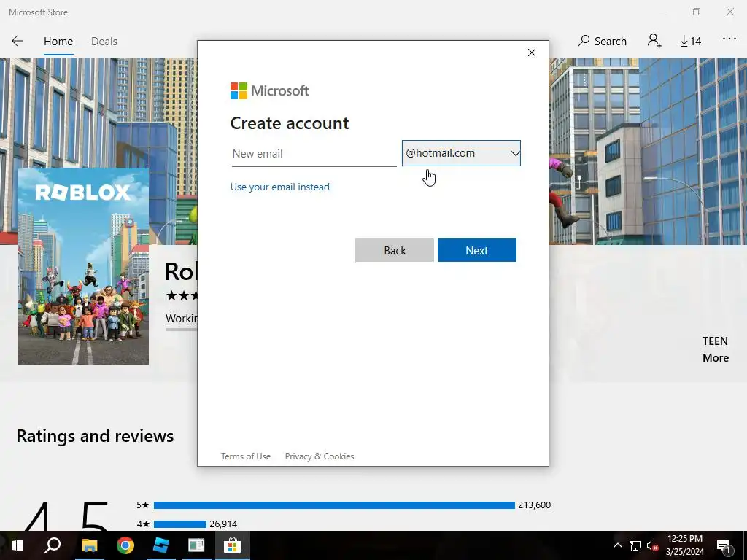Click the TEEN rating label
Image resolution: width=747 pixels, height=560 pixels.
tap(715, 341)
